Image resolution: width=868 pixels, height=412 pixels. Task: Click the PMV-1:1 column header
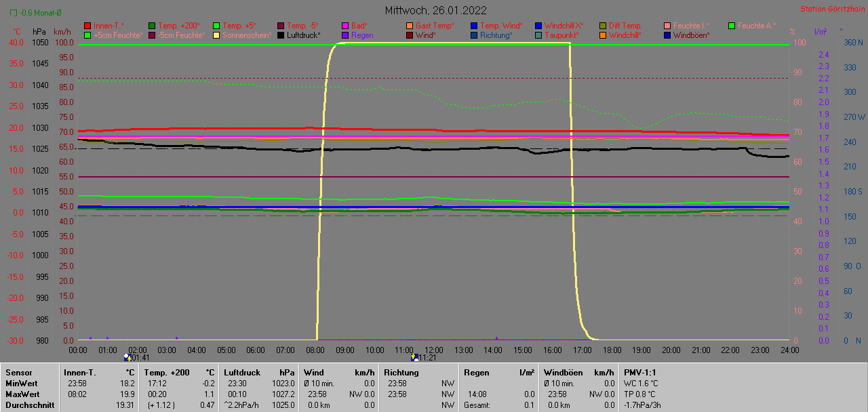[x=640, y=372]
